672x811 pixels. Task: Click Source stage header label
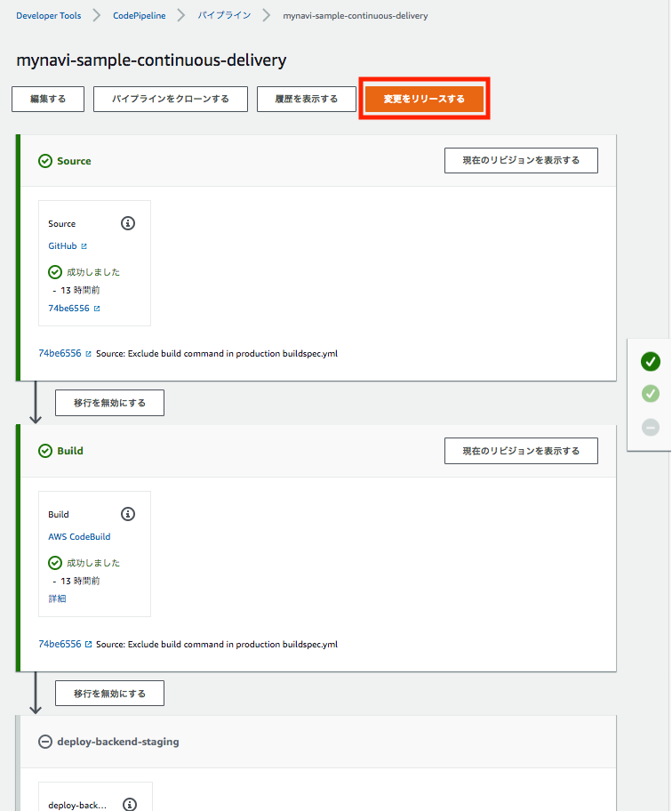[x=74, y=161]
